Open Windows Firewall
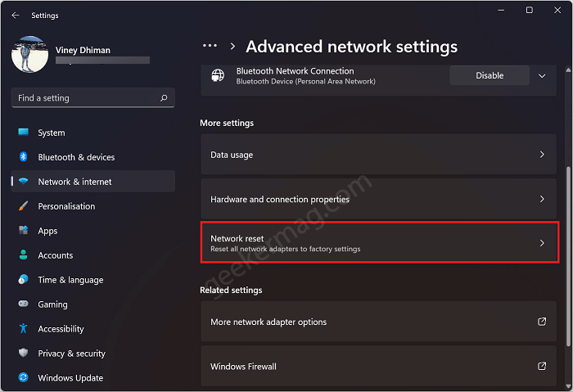The height and width of the screenshot is (392, 573). (378, 366)
